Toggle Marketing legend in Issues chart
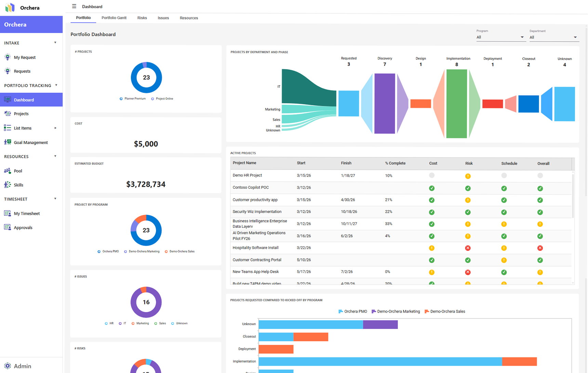 tap(140, 323)
